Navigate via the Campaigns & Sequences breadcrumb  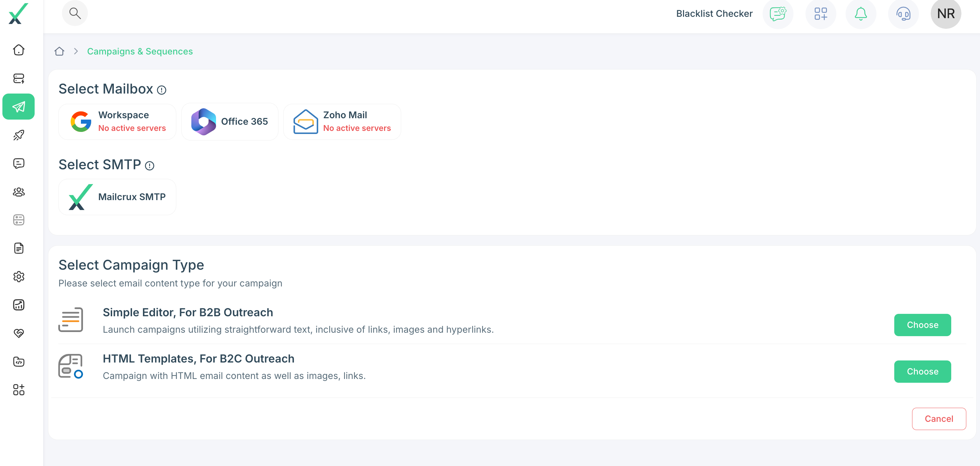pyautogui.click(x=140, y=51)
